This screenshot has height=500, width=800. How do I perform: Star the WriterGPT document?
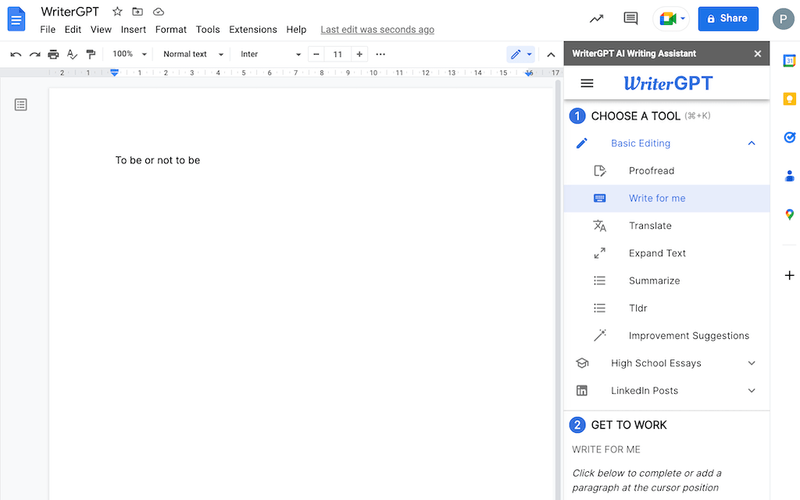(x=117, y=12)
